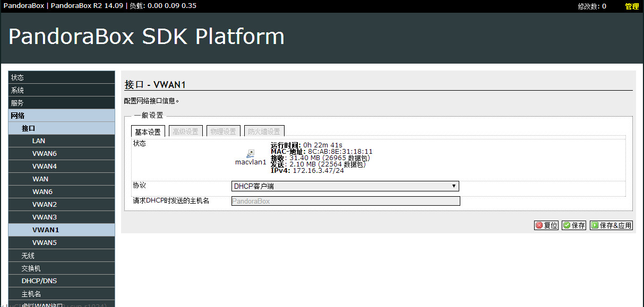Open the 服务 menu in sidebar

click(x=62, y=103)
